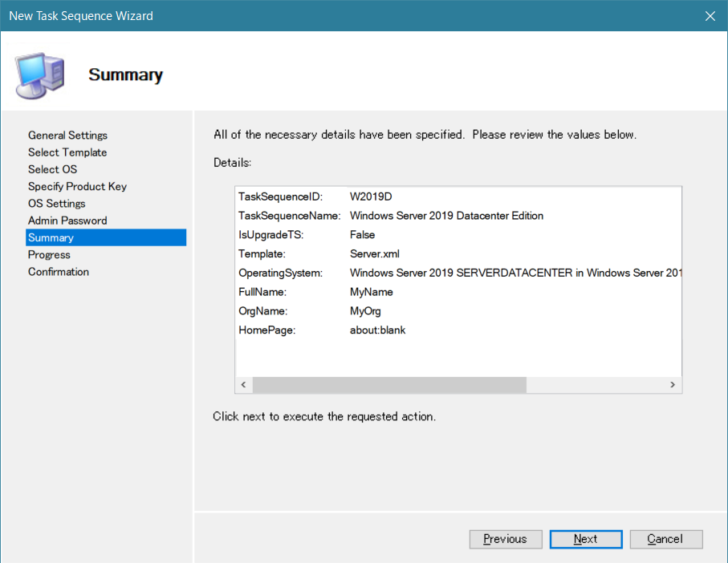Screen dimensions: 728x563
Task: Click the Progress step in sidebar
Action: 49,254
